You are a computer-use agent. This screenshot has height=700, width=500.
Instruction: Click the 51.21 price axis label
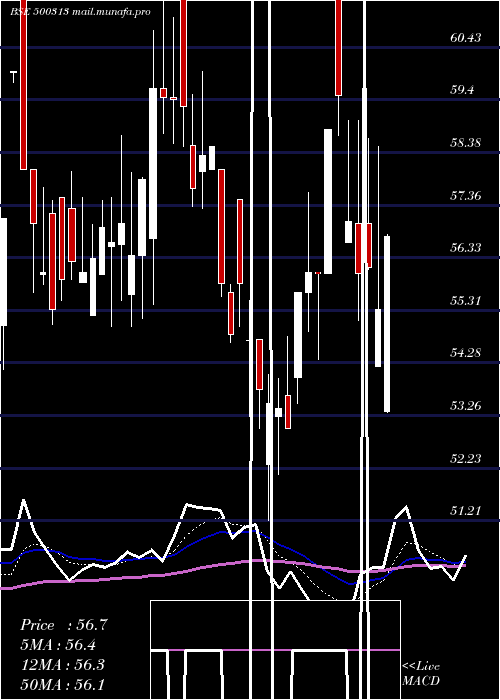tap(466, 511)
